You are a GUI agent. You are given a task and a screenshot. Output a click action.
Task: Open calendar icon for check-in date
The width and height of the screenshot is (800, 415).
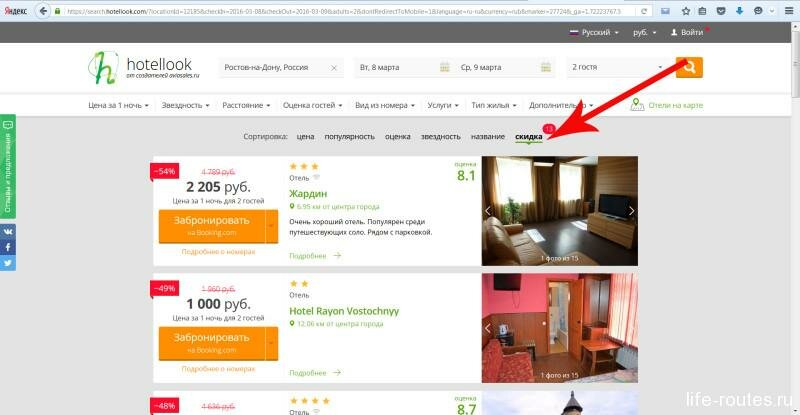tap(444, 68)
